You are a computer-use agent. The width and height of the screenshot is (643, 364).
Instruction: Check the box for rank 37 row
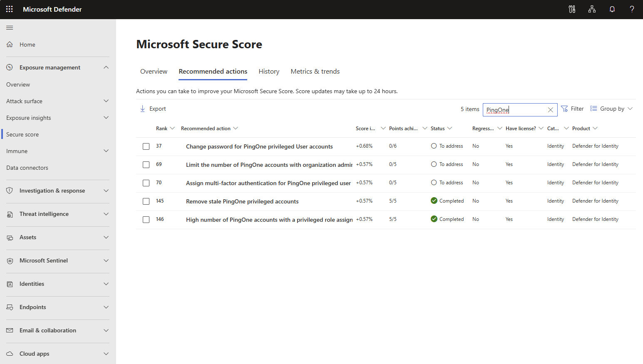(146, 146)
